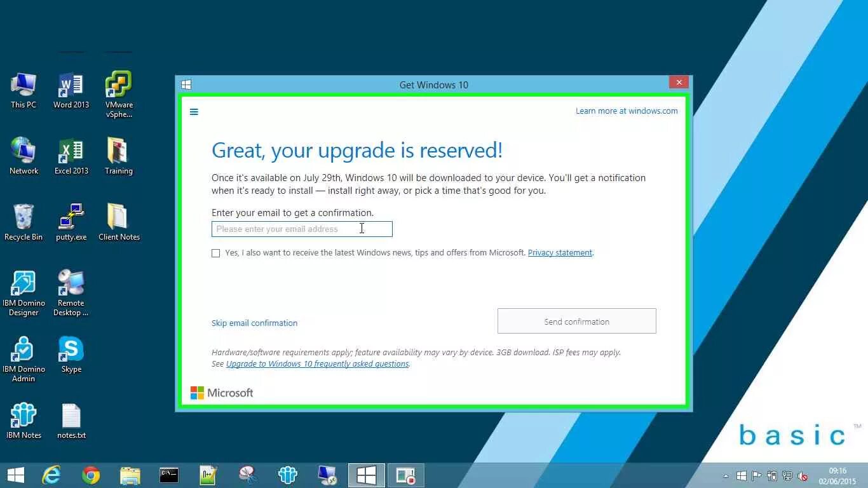
Task: Open the Action Center flag icon
Action: point(757,476)
